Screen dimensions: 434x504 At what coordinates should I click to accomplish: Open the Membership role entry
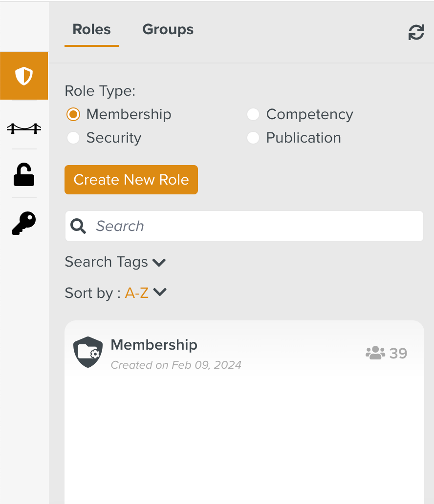point(154,345)
